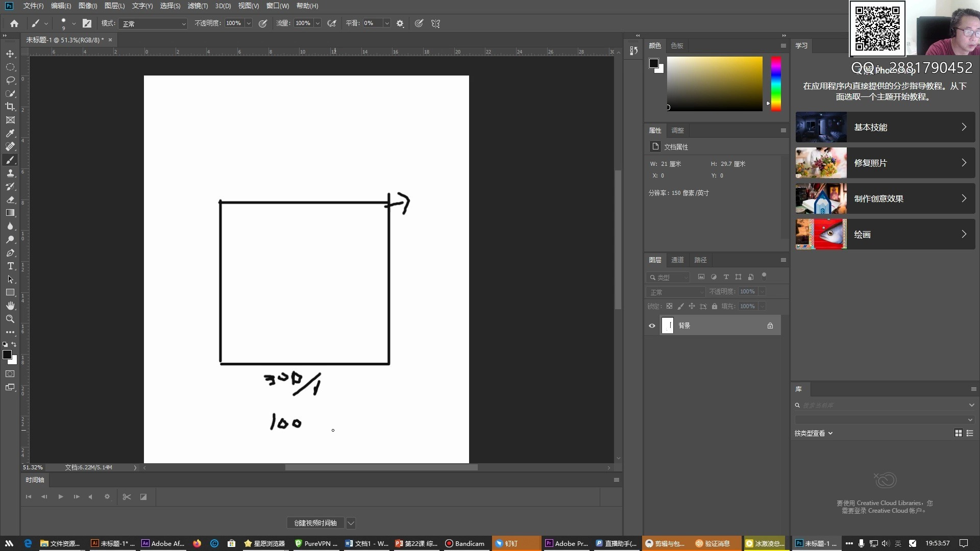Open the 滤镜(T) menu
Image resolution: width=980 pixels, height=551 pixels.
click(198, 6)
